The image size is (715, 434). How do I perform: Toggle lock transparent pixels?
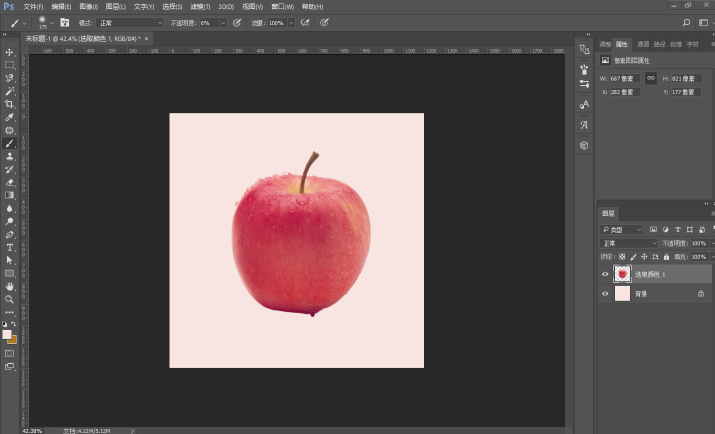(622, 257)
